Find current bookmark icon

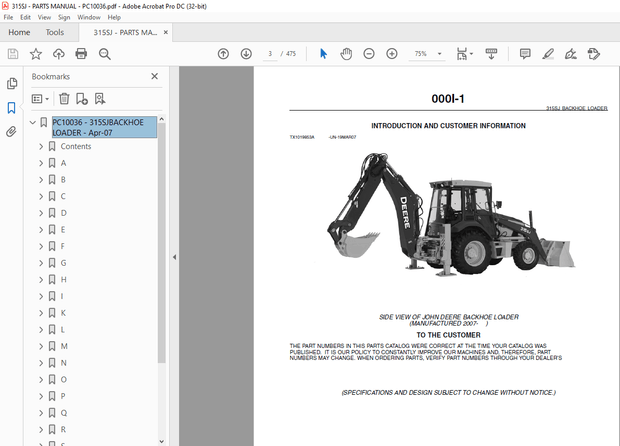[x=100, y=98]
